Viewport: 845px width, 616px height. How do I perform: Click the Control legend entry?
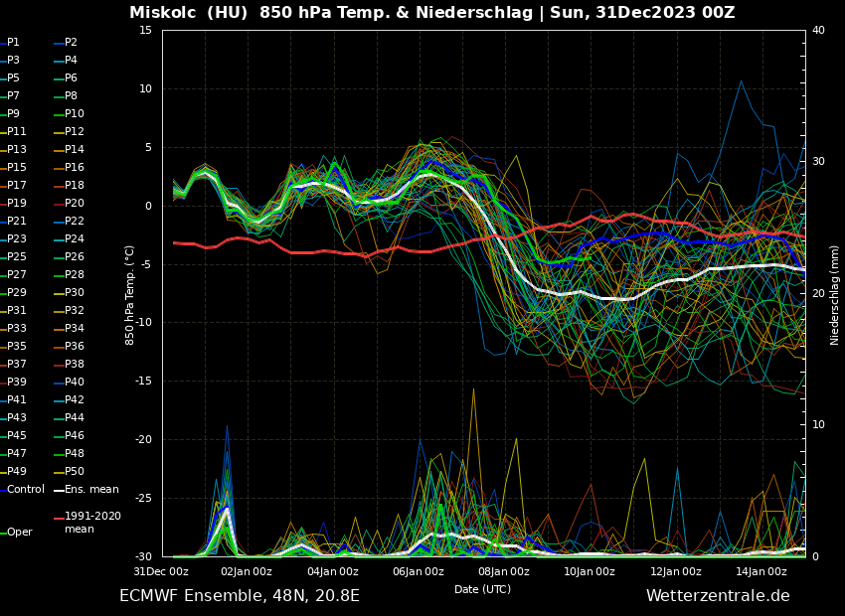(26, 490)
